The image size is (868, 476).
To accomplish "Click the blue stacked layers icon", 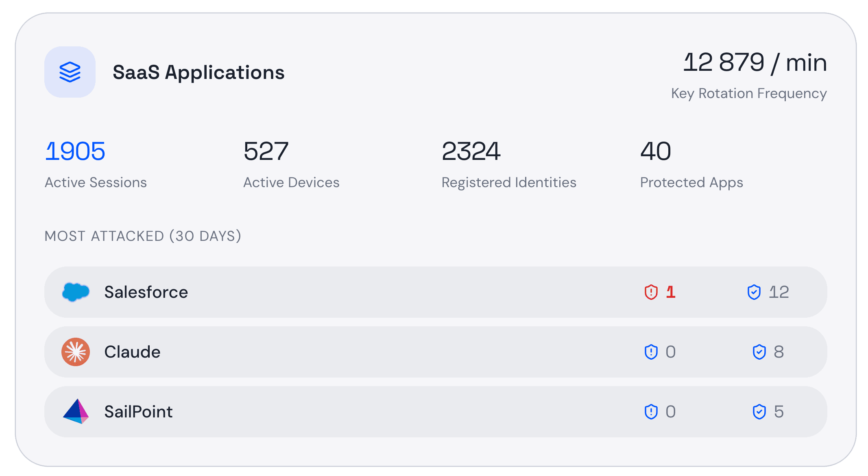I will click(x=70, y=72).
